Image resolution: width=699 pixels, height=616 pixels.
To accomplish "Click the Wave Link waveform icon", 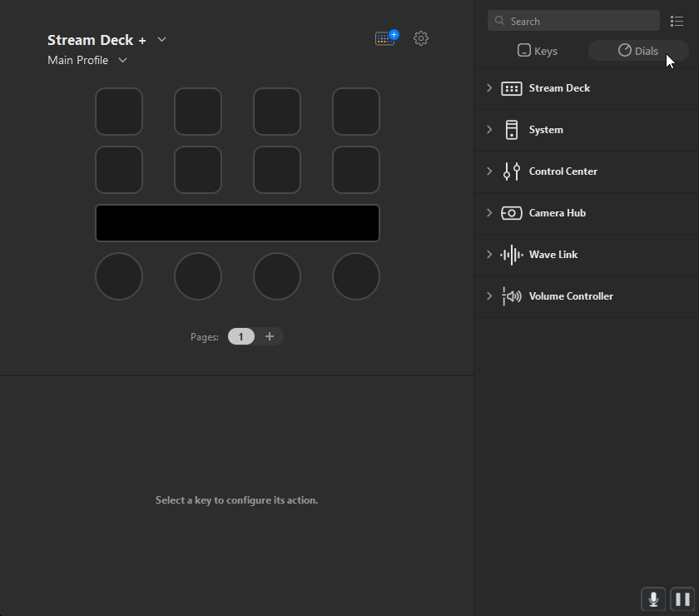I will pos(511,255).
